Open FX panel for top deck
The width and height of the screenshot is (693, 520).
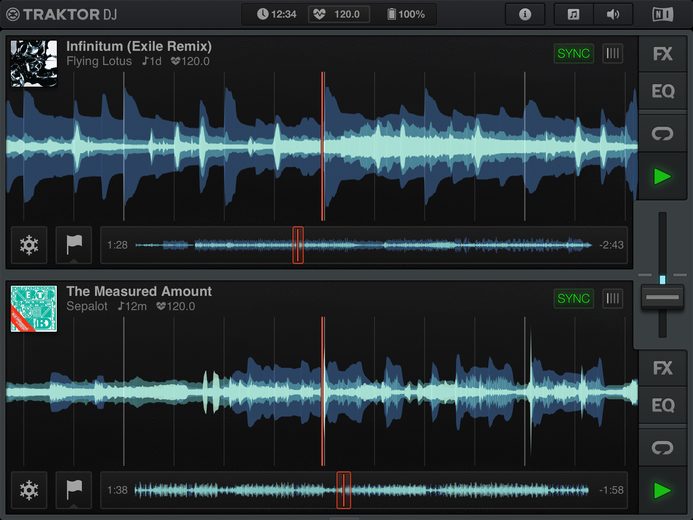point(663,54)
